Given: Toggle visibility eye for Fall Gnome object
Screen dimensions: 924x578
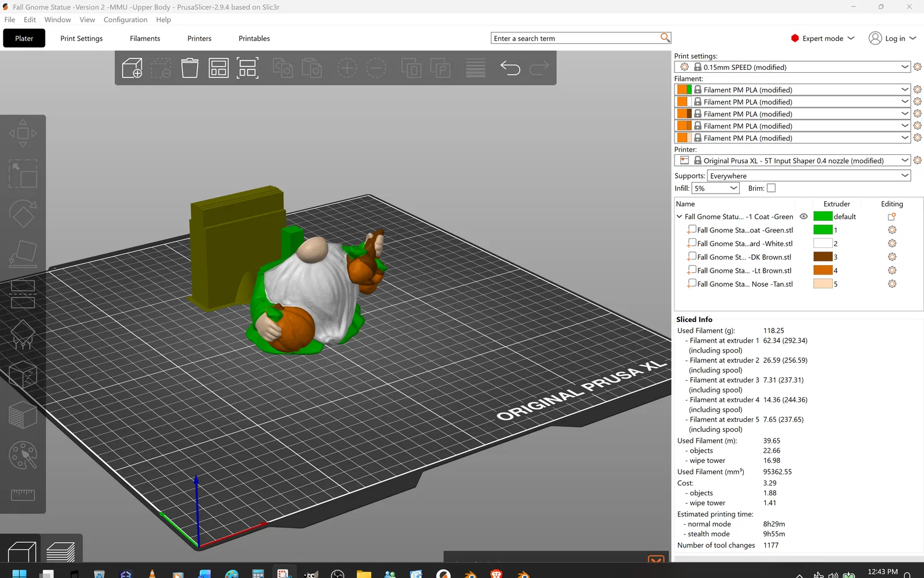Looking at the screenshot, I should [803, 216].
